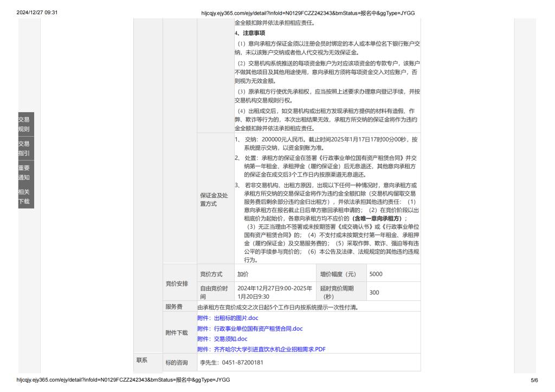Go to the 相关下载 side tab

click(24, 196)
